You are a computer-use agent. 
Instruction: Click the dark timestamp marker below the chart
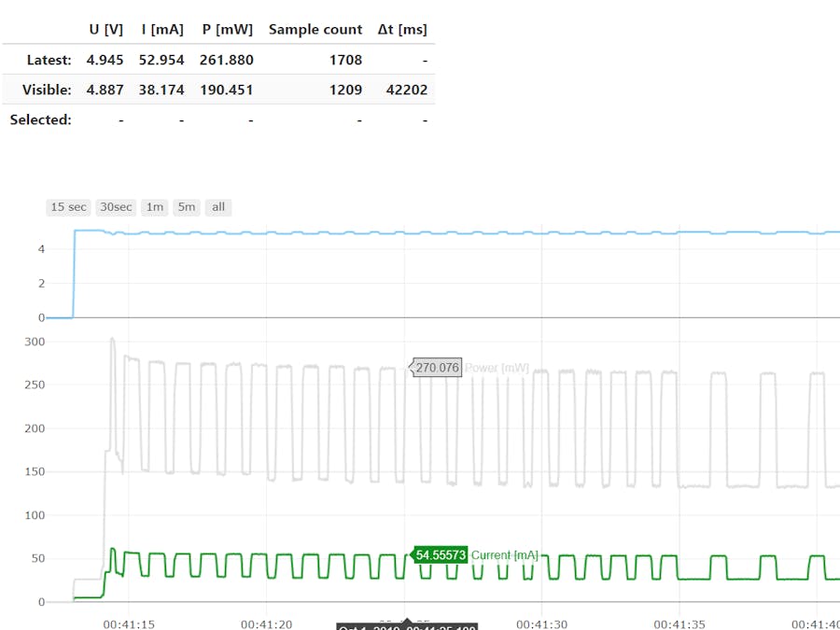(x=407, y=625)
